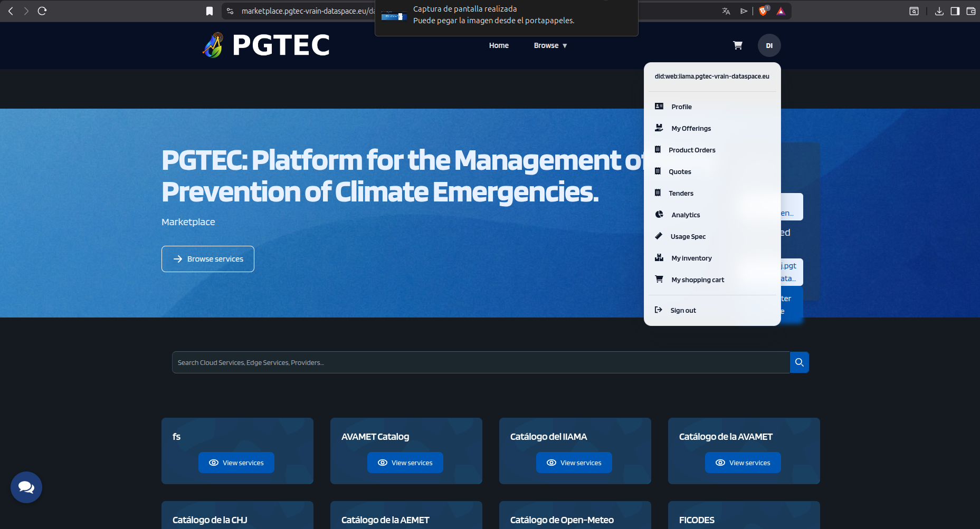This screenshot has width=980, height=529.
Task: Open the chat bubble widget
Action: click(26, 487)
